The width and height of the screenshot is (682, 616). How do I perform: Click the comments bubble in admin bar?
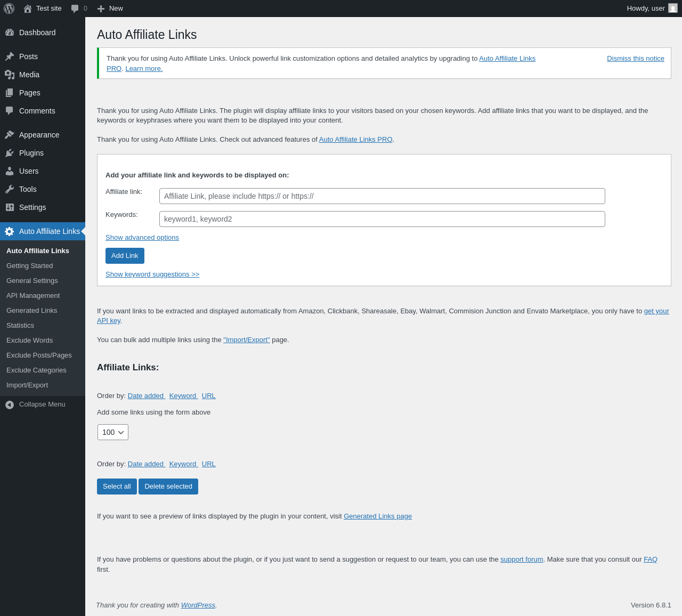point(75,9)
